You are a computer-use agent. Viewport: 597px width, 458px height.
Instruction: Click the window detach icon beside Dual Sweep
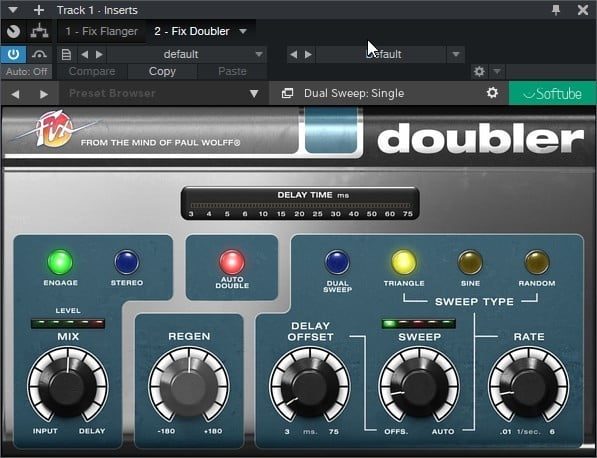(287, 93)
